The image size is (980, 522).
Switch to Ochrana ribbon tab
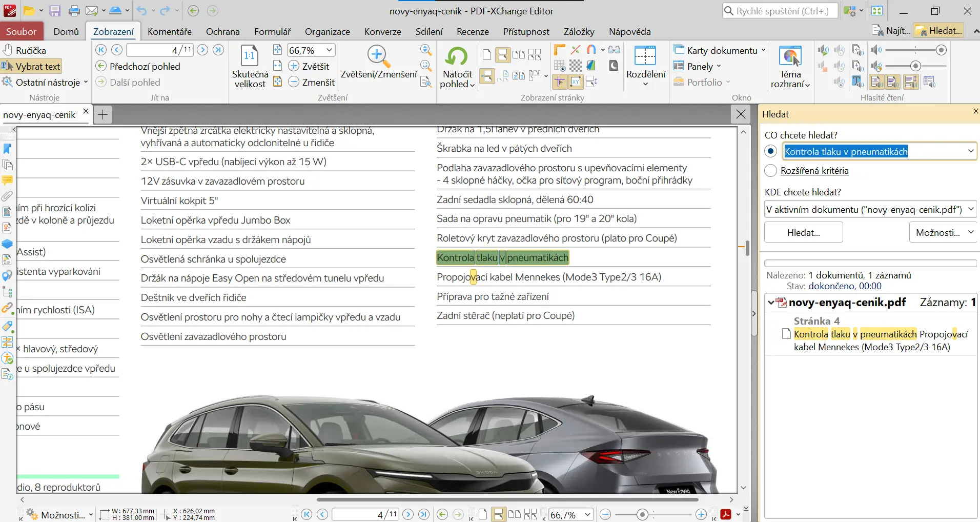[222, 31]
